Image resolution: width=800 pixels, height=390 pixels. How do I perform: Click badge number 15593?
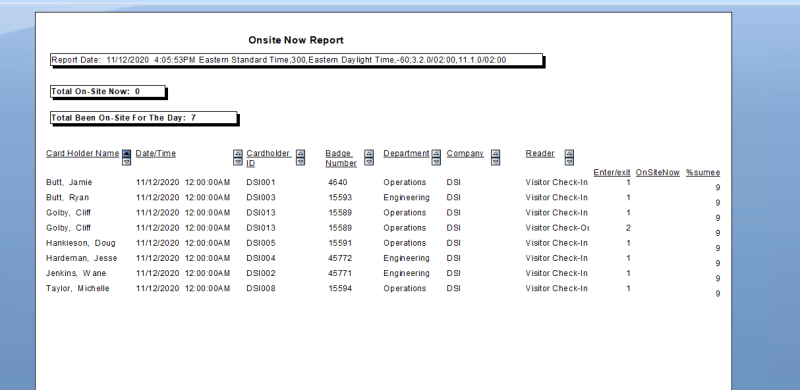[x=340, y=198]
